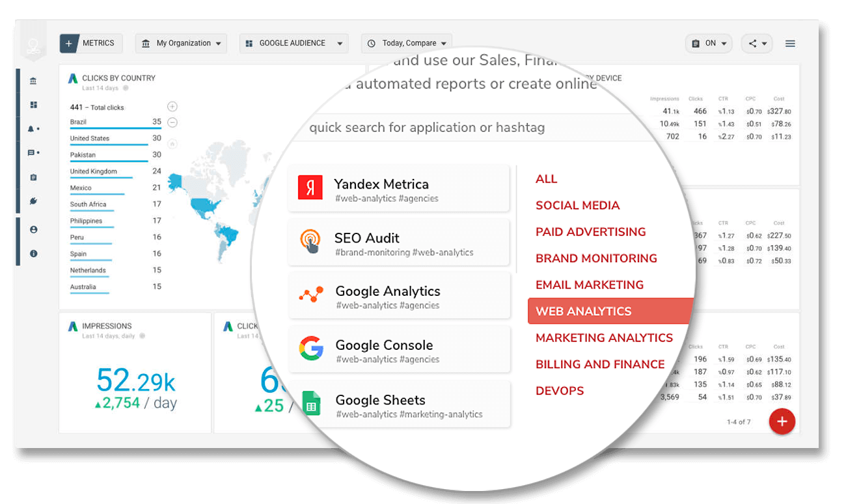
Task: Click the Google Analytics dots icon
Action: (311, 296)
